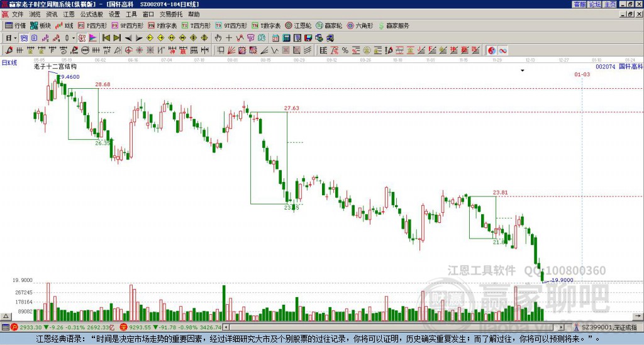Open the 江恩 menu

(x=69, y=14)
